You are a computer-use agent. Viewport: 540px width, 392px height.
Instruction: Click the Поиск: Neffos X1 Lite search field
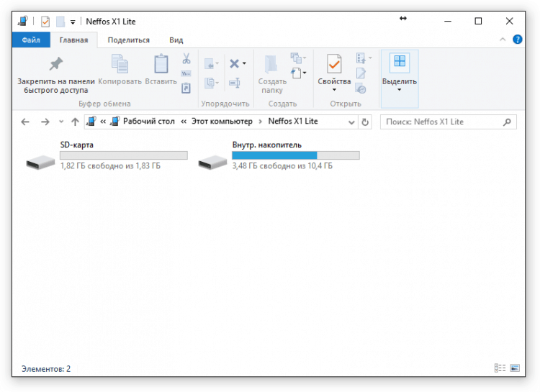click(442, 122)
